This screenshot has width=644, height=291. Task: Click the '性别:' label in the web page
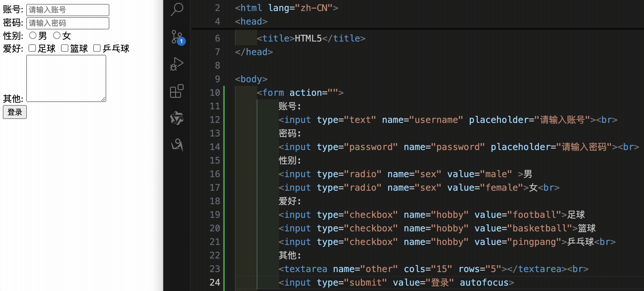pyautogui.click(x=13, y=36)
